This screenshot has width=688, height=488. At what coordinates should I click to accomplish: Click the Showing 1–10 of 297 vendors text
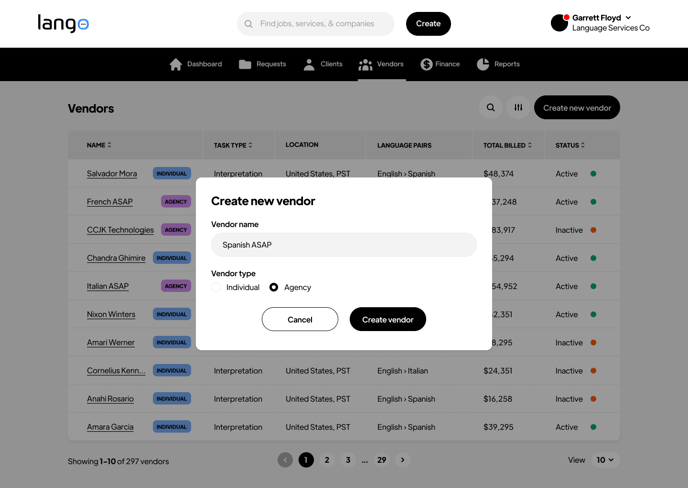(118, 461)
